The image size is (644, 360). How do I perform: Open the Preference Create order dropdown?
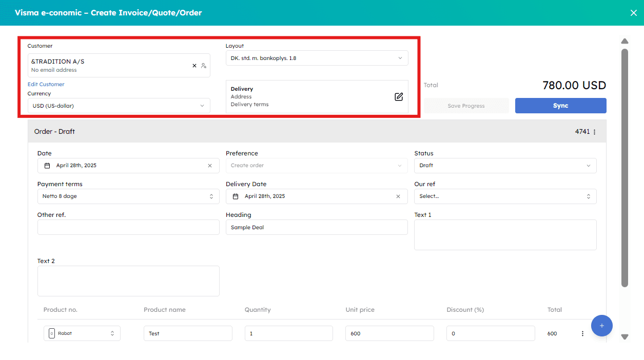317,166
